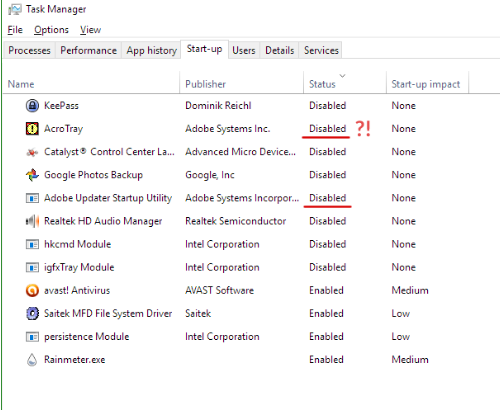Click the Status column sort arrow

click(x=342, y=76)
